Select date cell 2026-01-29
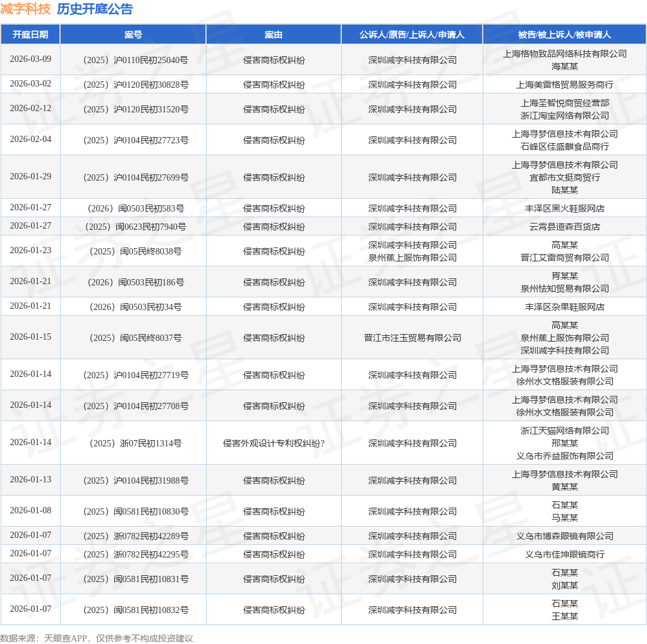 tap(30, 176)
